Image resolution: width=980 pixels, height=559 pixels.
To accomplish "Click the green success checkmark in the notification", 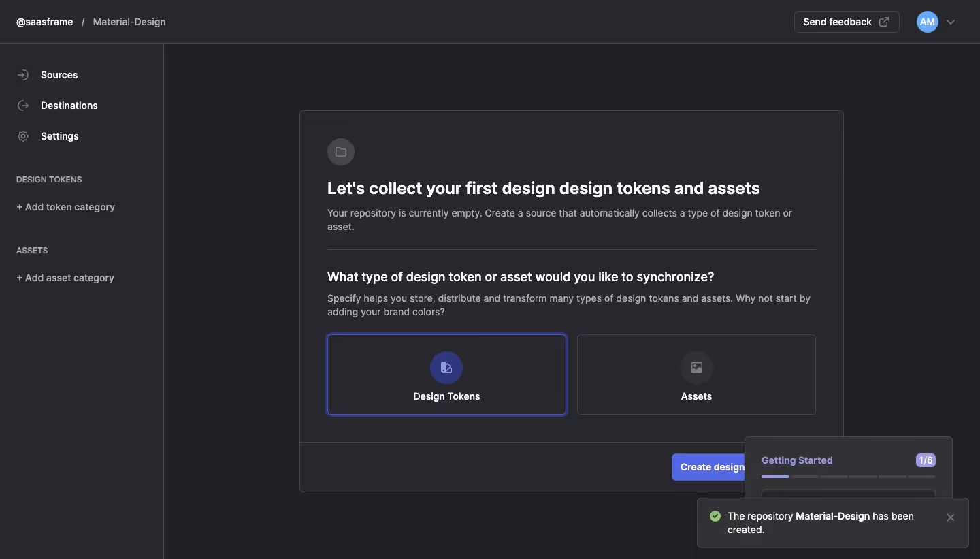I will point(715,517).
